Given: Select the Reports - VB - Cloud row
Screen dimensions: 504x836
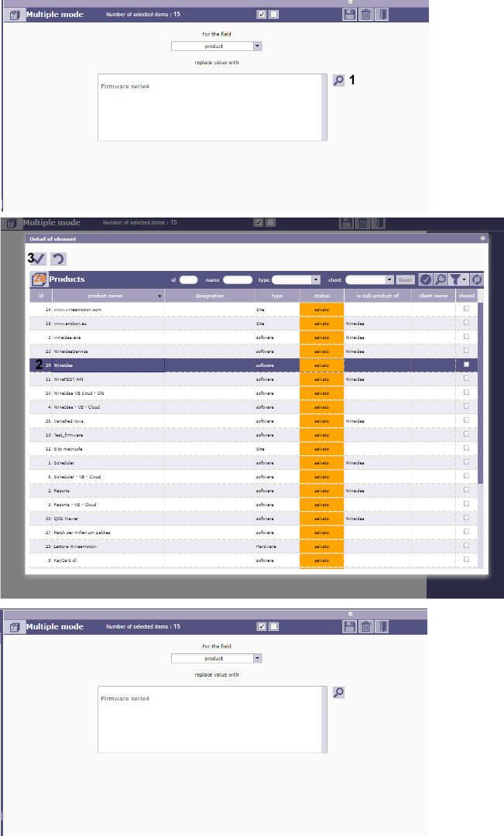Looking at the screenshot, I should [253, 505].
